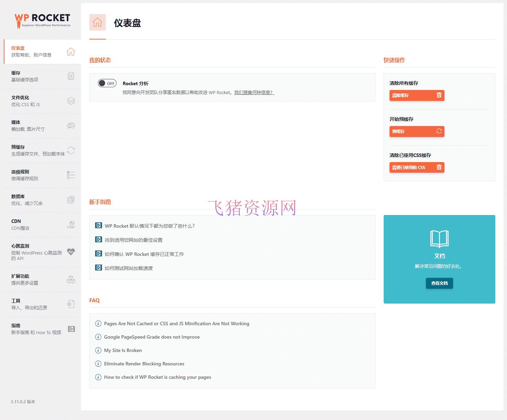Viewport: 507px width, 420px height.
Task: Open 指南 tutorials tab
Action: [x=42, y=329]
